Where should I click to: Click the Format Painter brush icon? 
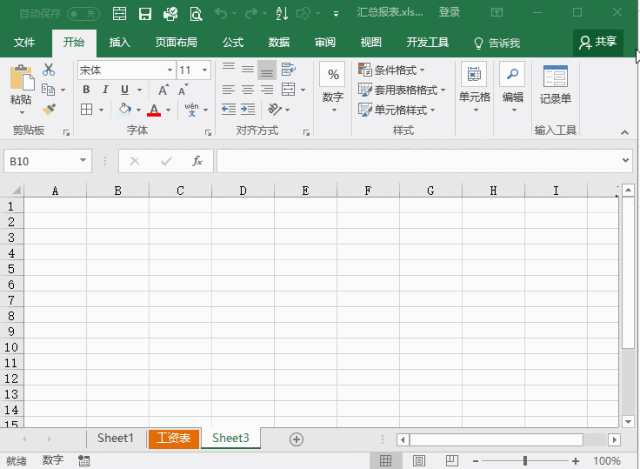point(48,109)
